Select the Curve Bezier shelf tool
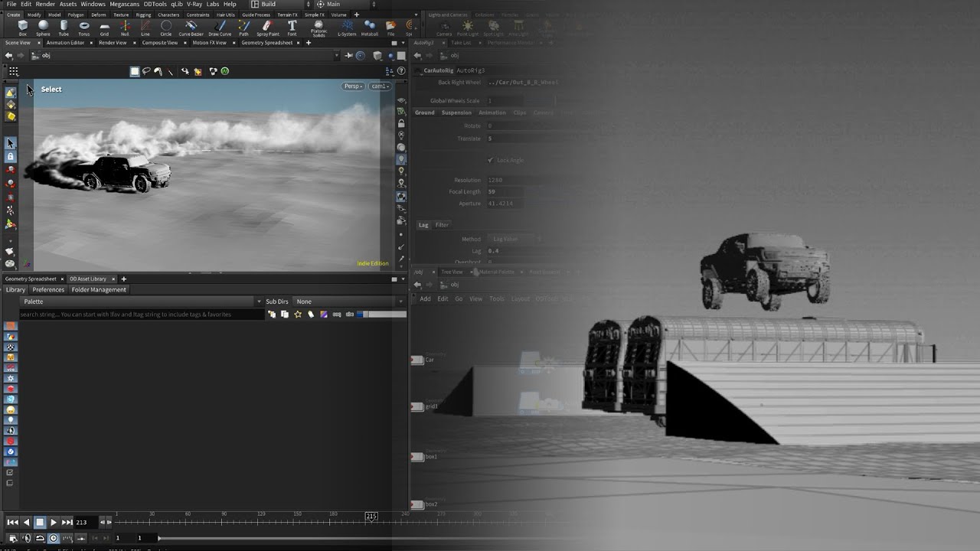 pyautogui.click(x=191, y=28)
